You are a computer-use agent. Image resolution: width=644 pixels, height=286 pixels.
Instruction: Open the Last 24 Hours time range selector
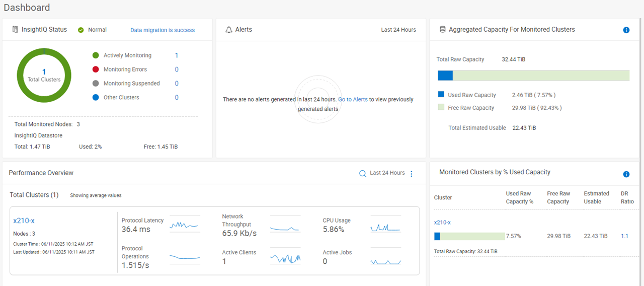(387, 173)
